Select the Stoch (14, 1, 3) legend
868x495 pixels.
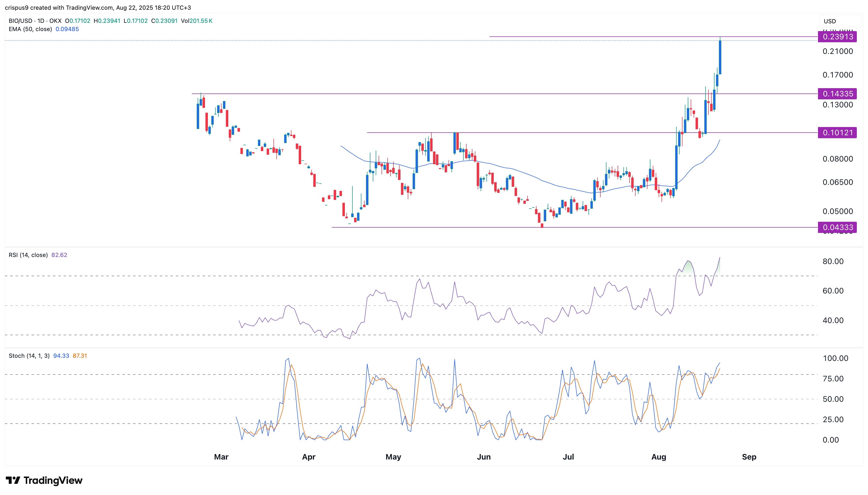(x=29, y=356)
